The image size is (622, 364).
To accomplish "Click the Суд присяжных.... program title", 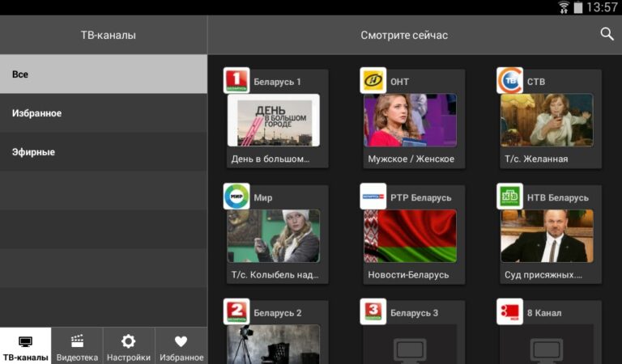I will click(543, 275).
